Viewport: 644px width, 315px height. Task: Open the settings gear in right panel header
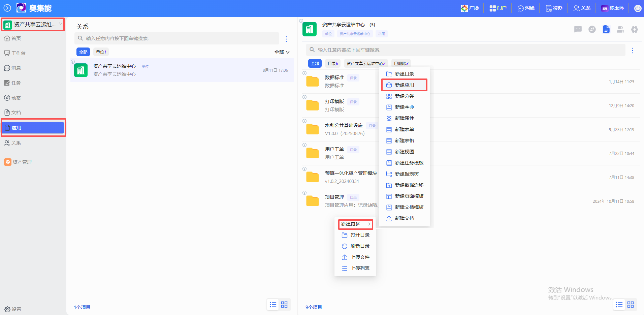[635, 30]
